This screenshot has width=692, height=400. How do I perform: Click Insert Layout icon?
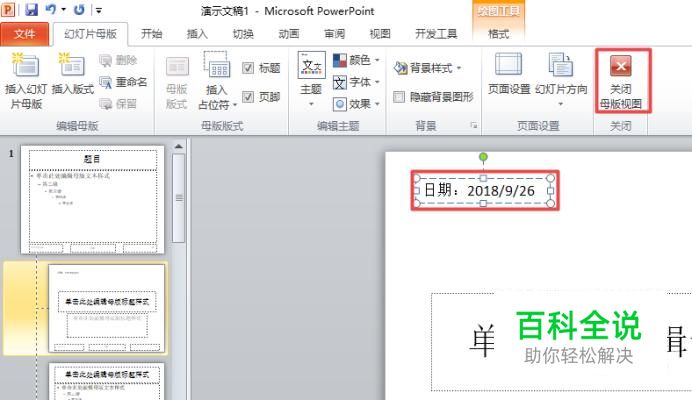pyautogui.click(x=72, y=65)
